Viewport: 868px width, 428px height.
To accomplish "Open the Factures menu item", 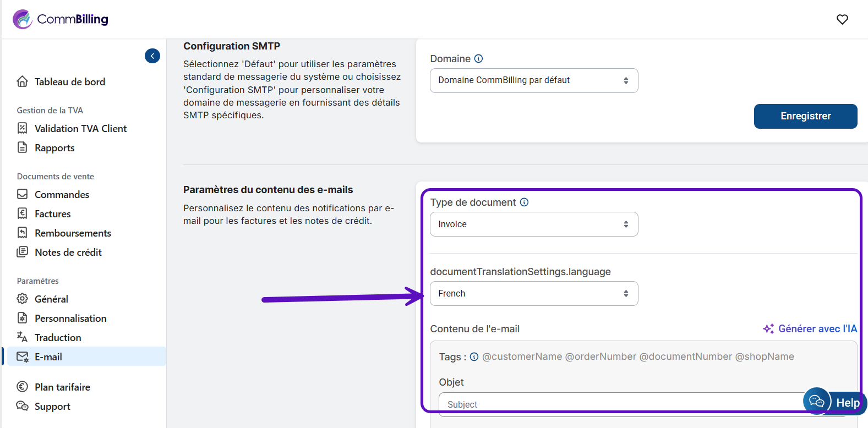I will [52, 214].
